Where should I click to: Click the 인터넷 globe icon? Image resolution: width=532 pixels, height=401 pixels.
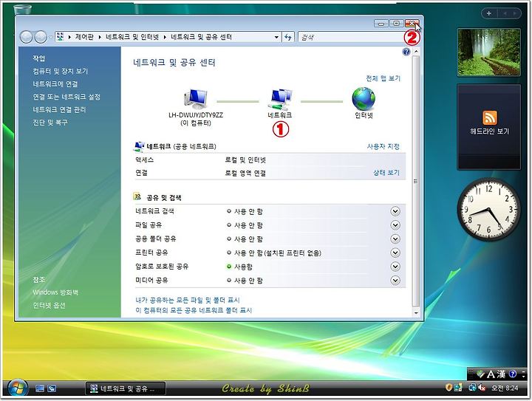[364, 99]
